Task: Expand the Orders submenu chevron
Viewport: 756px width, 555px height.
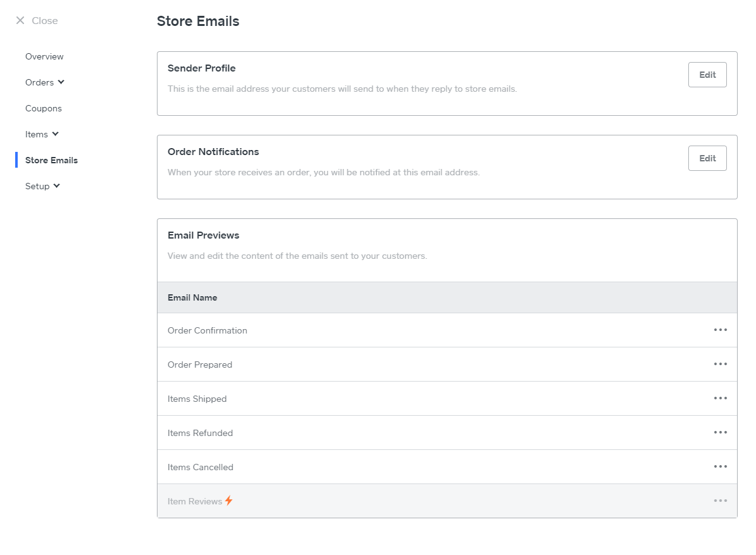Action: click(x=61, y=82)
